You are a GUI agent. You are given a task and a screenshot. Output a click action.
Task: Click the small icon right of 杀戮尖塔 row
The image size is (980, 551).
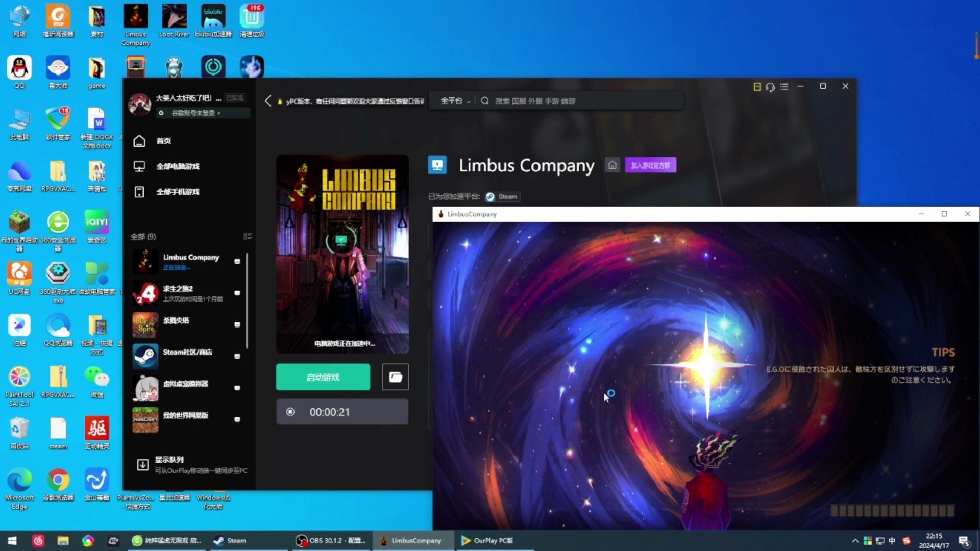(237, 325)
